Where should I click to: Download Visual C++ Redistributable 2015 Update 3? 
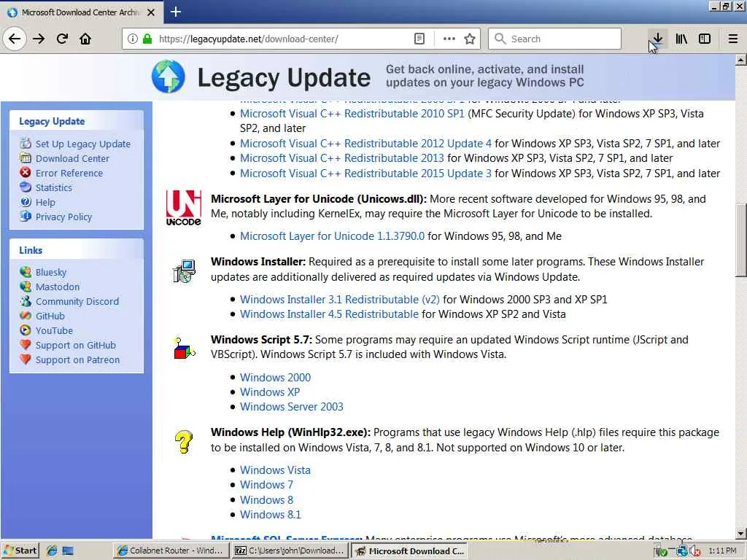pos(365,173)
